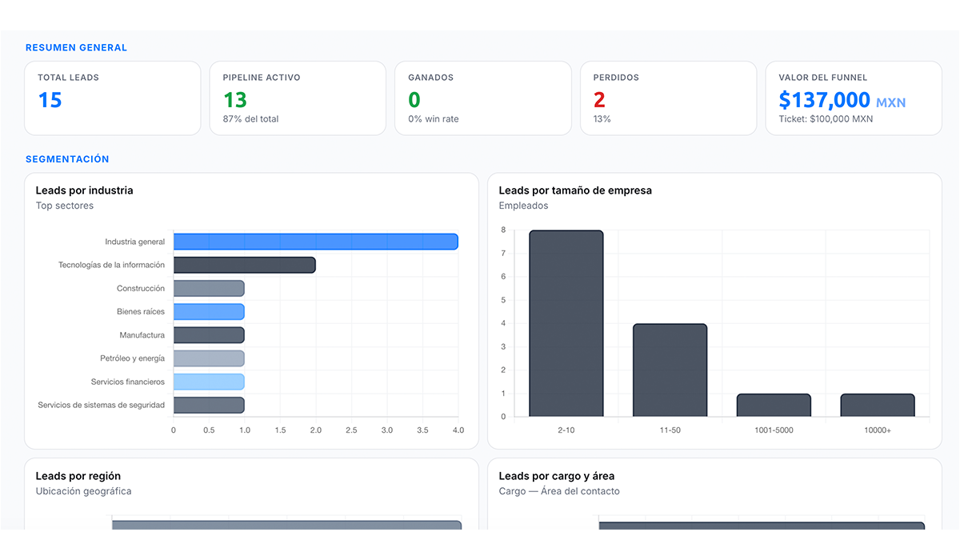Click the Segmentación section title
960x560 pixels.
click(67, 159)
